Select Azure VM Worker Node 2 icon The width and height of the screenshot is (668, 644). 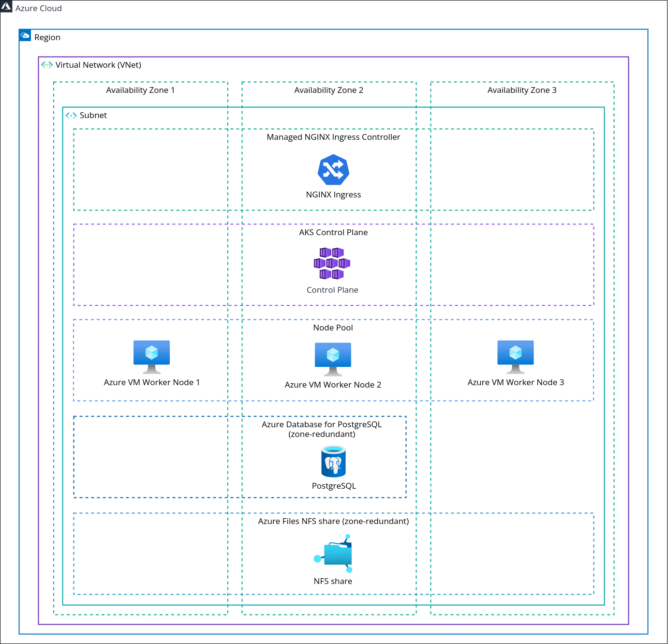333,359
